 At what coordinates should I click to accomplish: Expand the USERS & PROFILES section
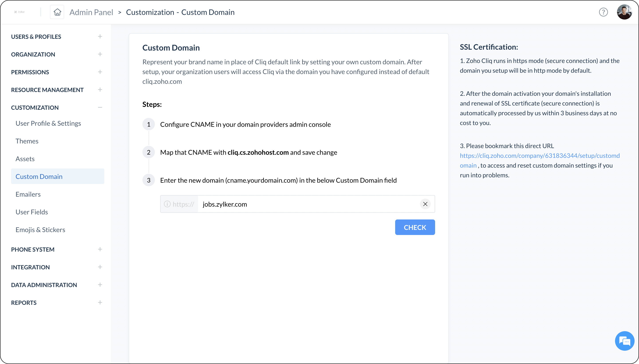(x=100, y=37)
